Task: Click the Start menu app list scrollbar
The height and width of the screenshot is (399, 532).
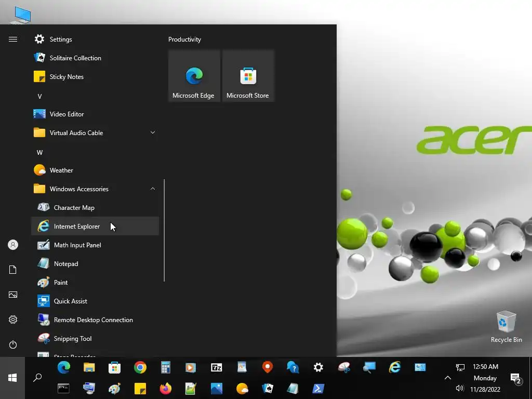Action: [164, 230]
